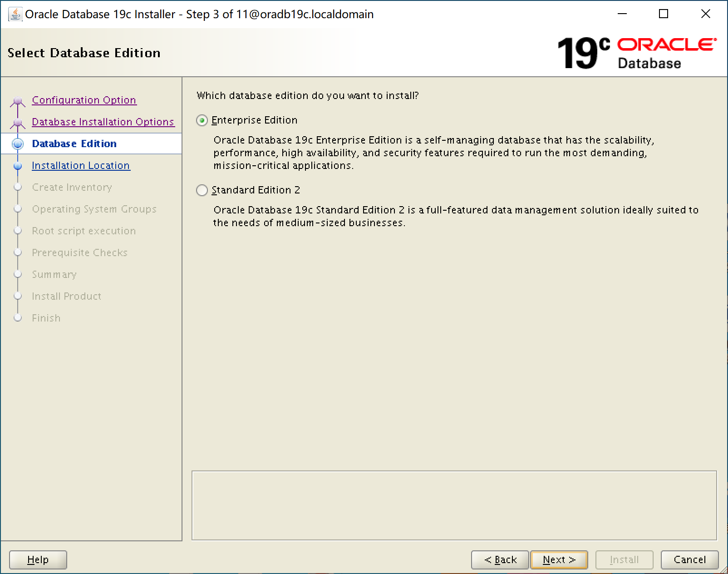Click the Next button

(559, 559)
